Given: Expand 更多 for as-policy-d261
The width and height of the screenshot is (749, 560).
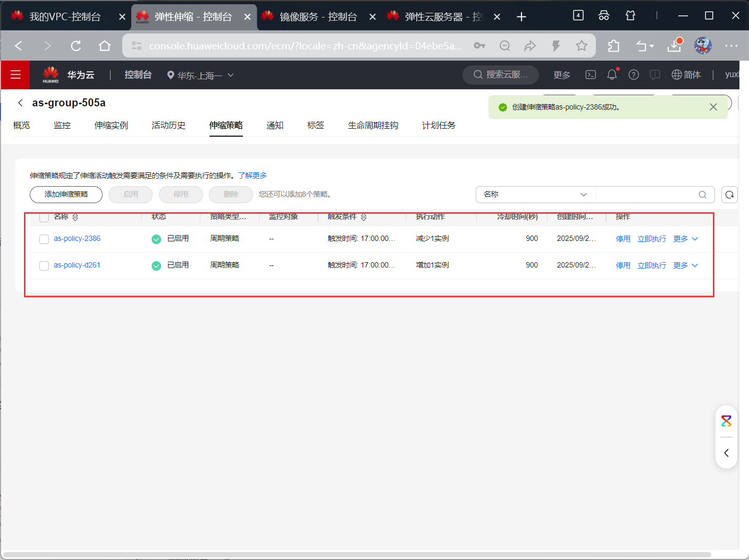Looking at the screenshot, I should tap(686, 265).
